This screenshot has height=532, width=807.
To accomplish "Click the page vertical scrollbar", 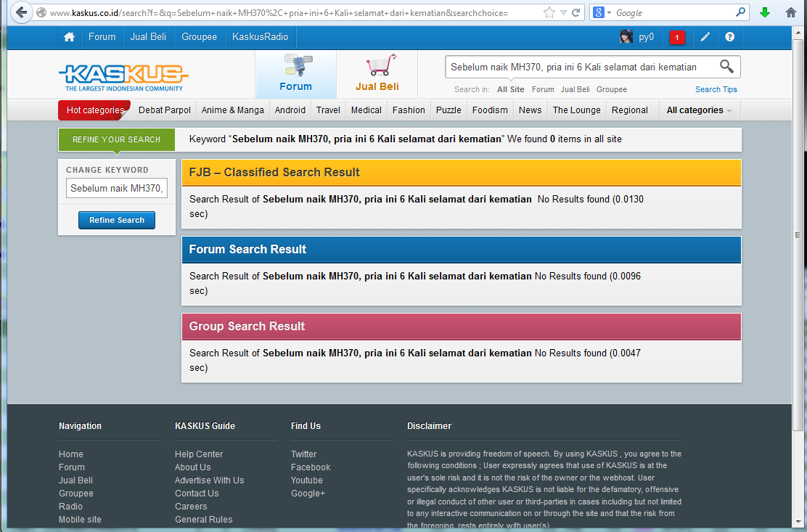I will [x=798, y=234].
